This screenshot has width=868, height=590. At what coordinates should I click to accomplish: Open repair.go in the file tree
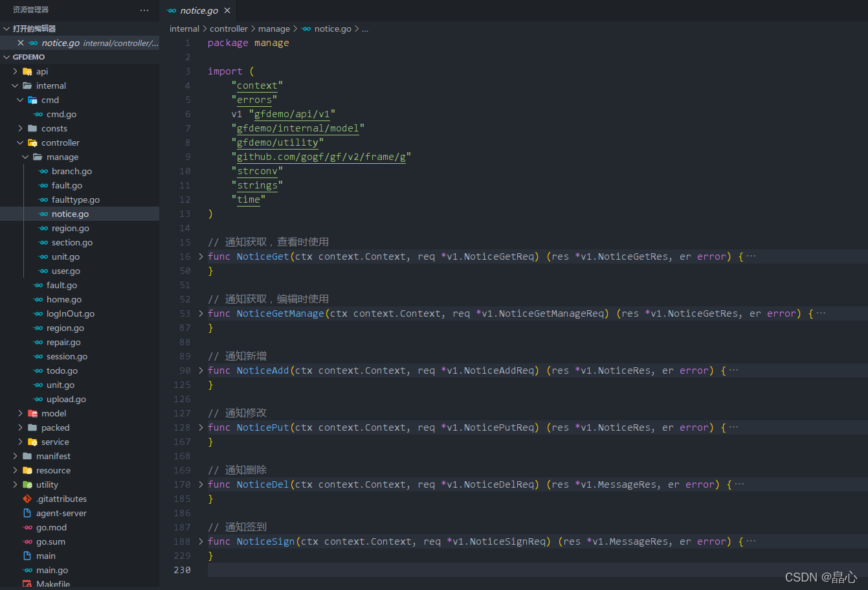click(63, 342)
